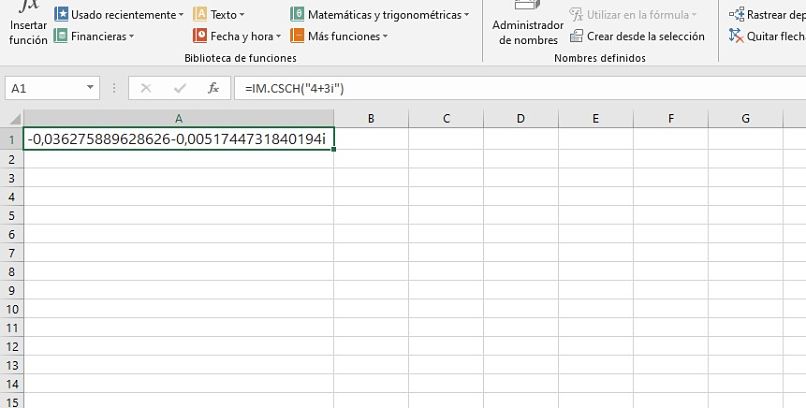
Task: Open the Más funciones dropdown
Action: (339, 36)
